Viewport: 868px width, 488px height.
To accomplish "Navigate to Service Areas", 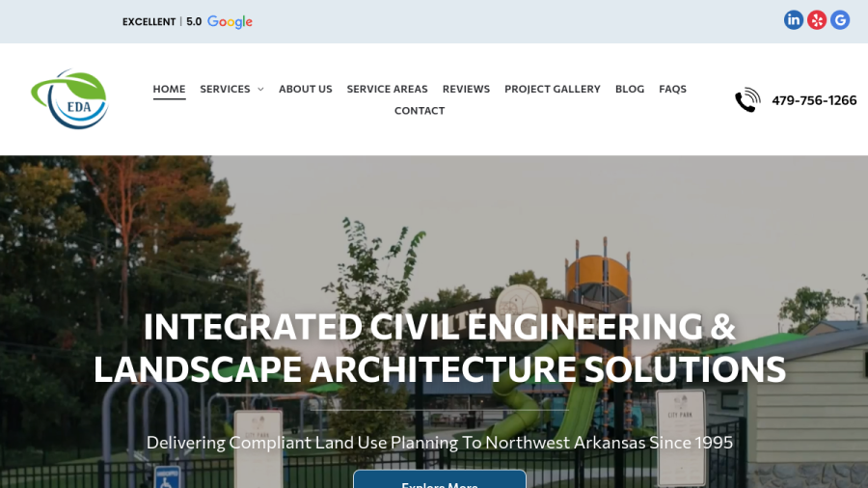I will (387, 89).
